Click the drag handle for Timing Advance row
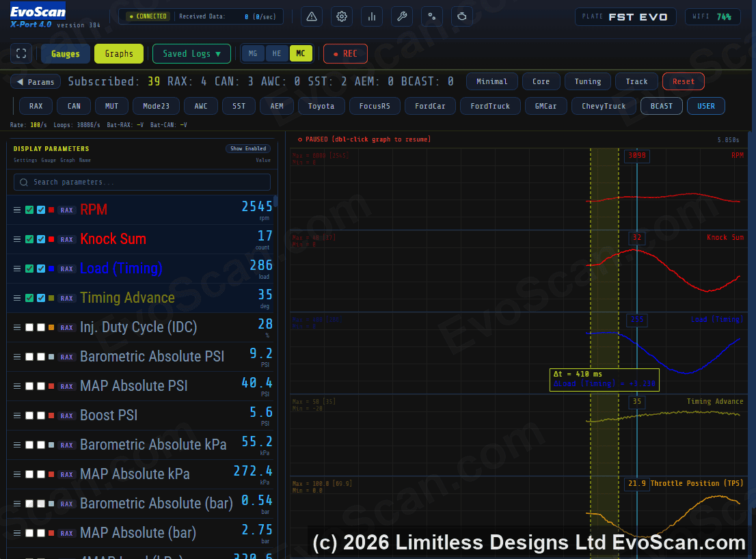Screen dimensions: 756x559 (x=17, y=299)
